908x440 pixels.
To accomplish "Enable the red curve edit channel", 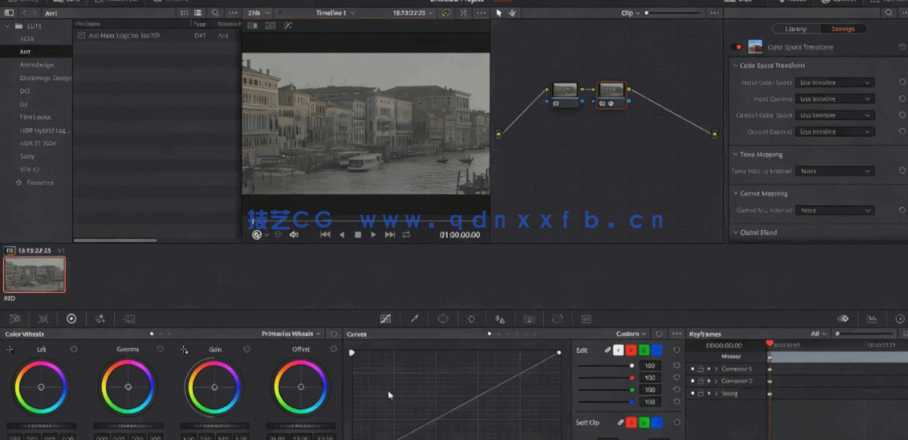I will pyautogui.click(x=631, y=350).
